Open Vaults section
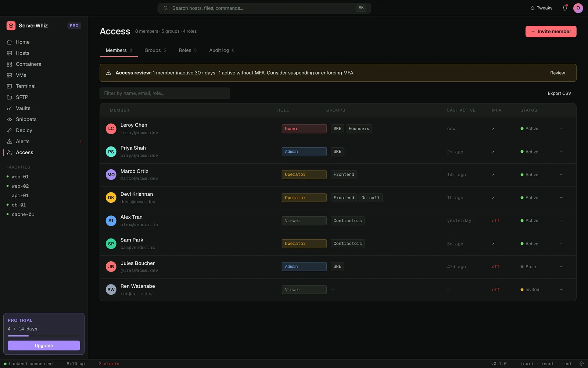Screen dimensions: 588x368 pos(44,108)
